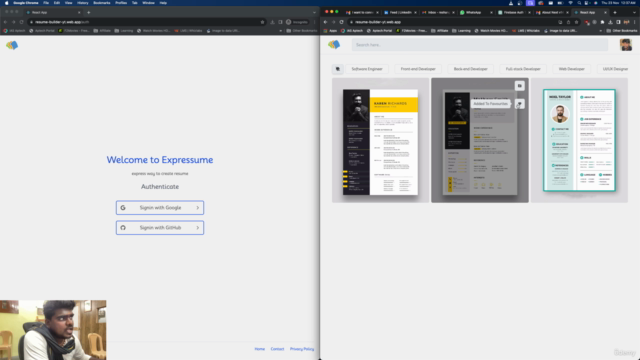Open Incognito indicator in left window
The height and width of the screenshot is (360, 640).
pos(297,22)
